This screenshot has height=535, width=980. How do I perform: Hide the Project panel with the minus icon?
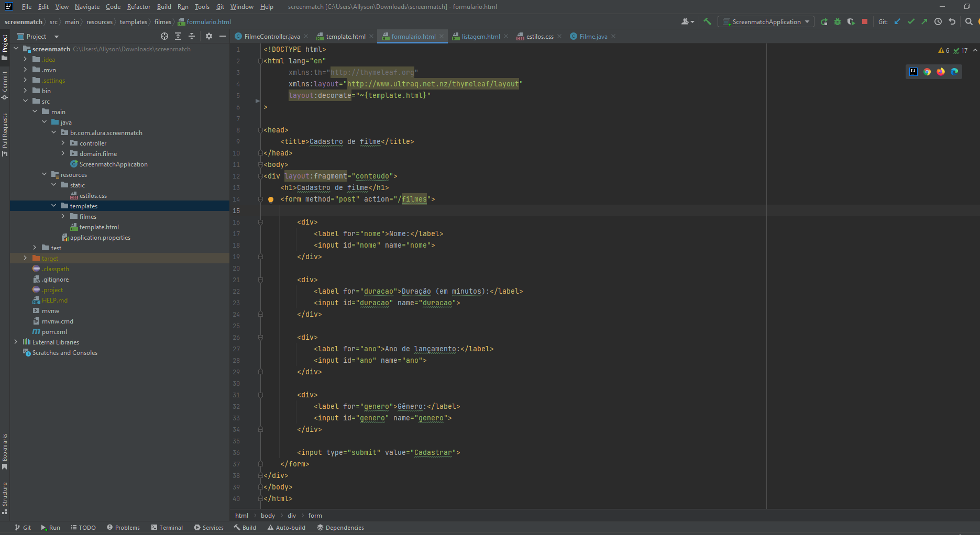point(223,36)
